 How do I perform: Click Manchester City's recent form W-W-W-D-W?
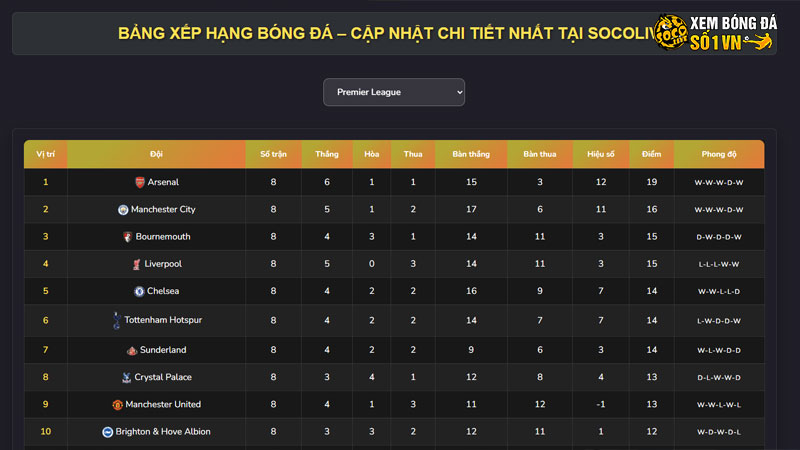718,210
